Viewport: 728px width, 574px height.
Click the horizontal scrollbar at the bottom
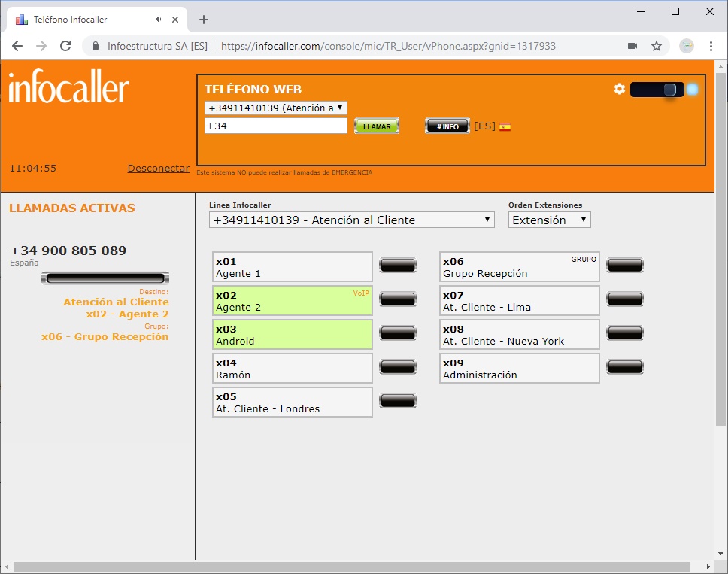tap(351, 566)
